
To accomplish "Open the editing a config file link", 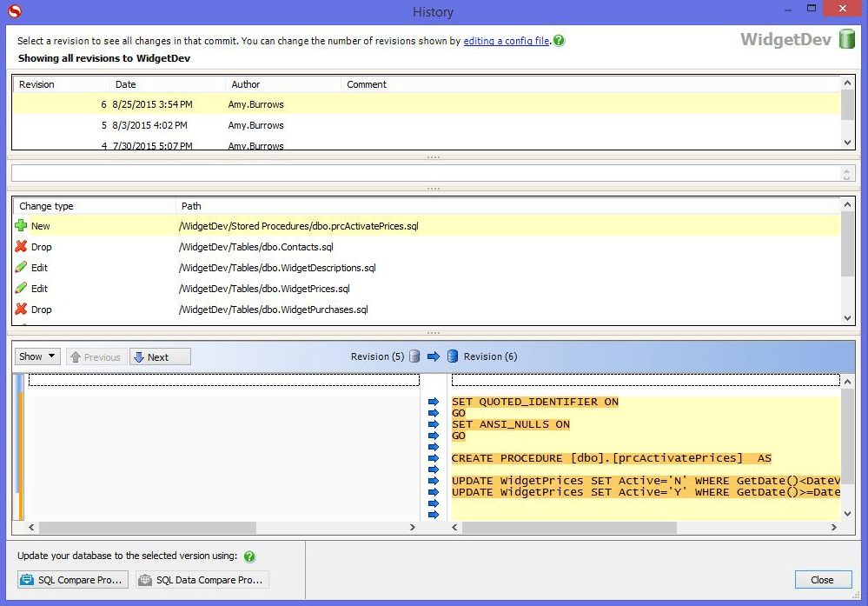I will point(506,41).
